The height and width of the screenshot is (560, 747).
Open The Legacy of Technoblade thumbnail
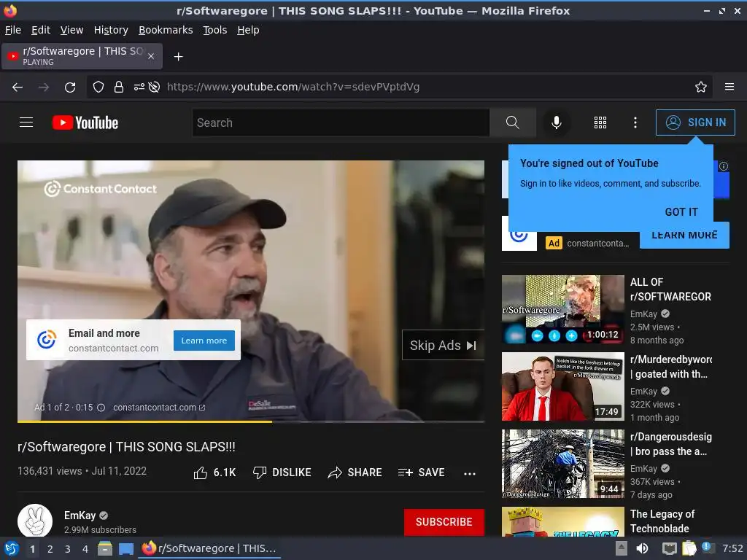tap(562, 522)
